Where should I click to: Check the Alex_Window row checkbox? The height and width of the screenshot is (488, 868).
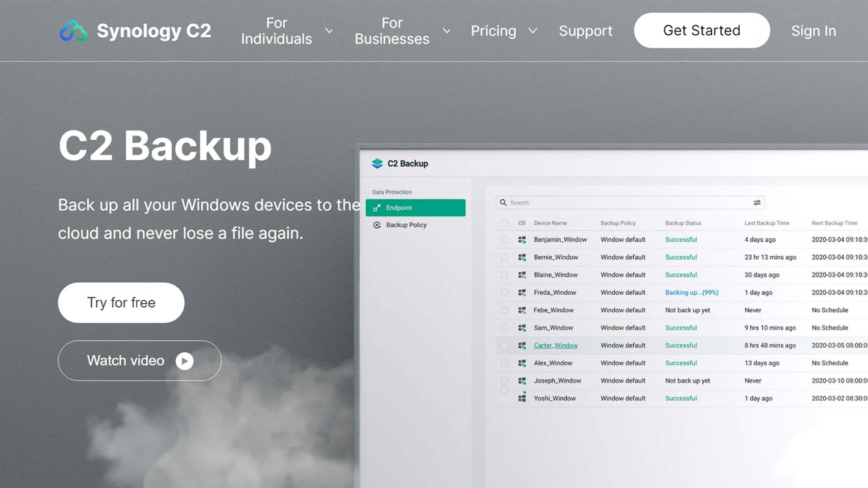(504, 364)
